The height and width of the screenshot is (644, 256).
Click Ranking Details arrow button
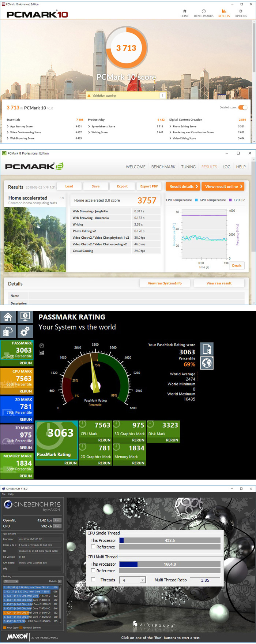coord(60,581)
